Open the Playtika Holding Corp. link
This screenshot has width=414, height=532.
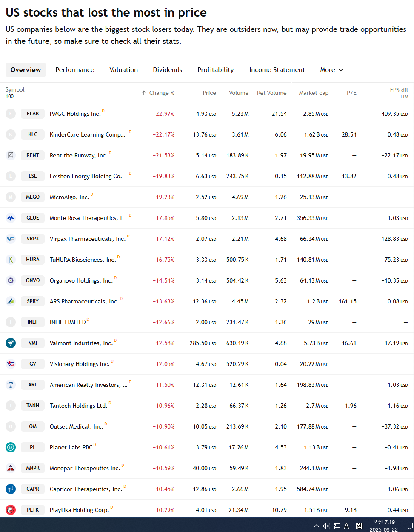pos(80,510)
